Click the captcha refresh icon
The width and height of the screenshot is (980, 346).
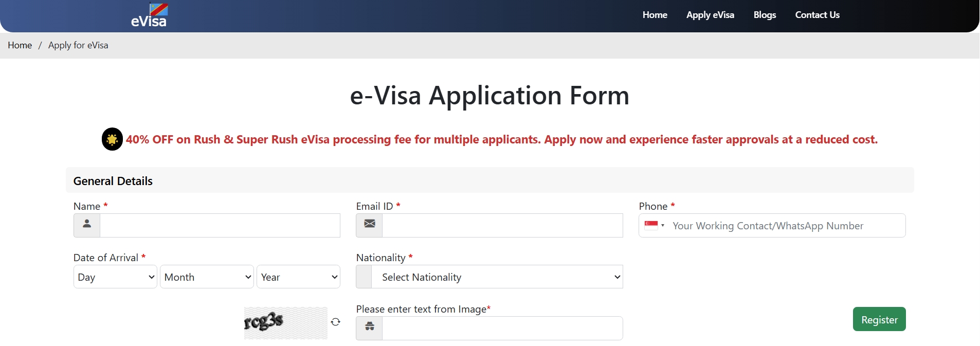pos(336,322)
